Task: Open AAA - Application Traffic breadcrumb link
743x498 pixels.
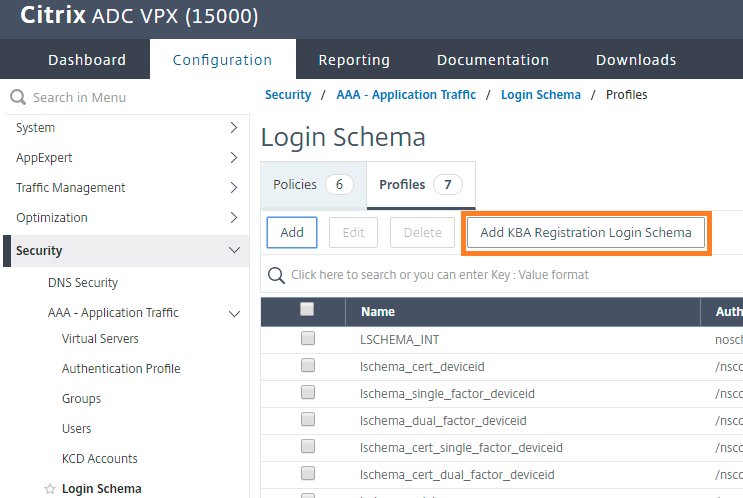Action: [x=406, y=95]
